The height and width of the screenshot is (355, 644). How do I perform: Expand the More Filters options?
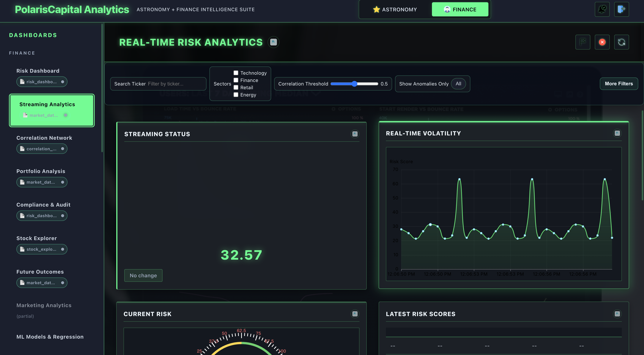619,84
